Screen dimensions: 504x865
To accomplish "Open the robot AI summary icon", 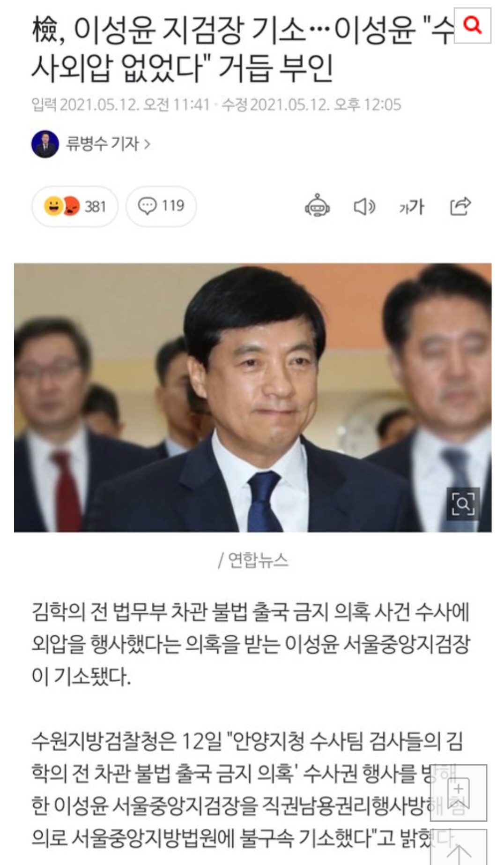I will [x=318, y=206].
